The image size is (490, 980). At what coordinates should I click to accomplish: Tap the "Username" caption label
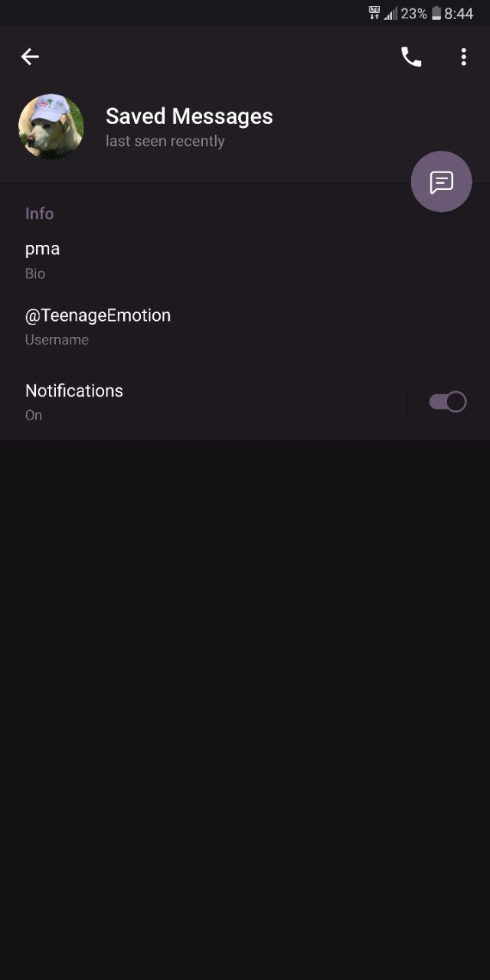[57, 340]
